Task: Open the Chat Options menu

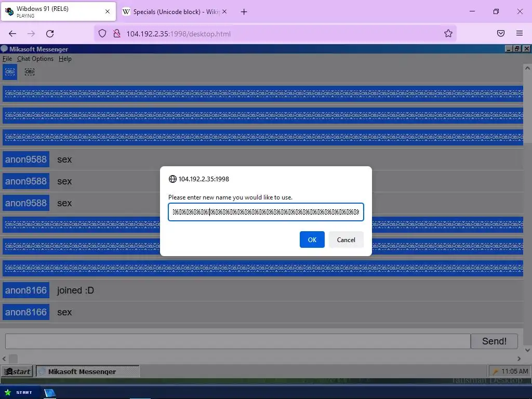Action: 35,59
